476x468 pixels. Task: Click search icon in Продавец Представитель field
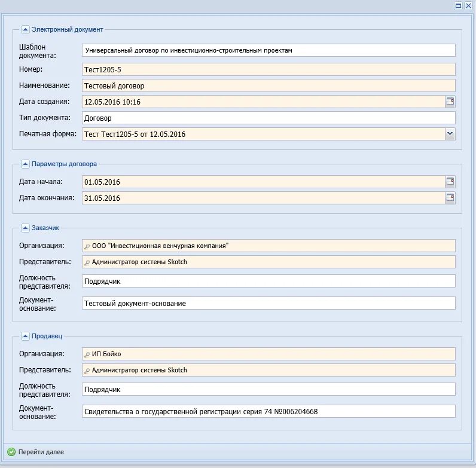(x=87, y=371)
